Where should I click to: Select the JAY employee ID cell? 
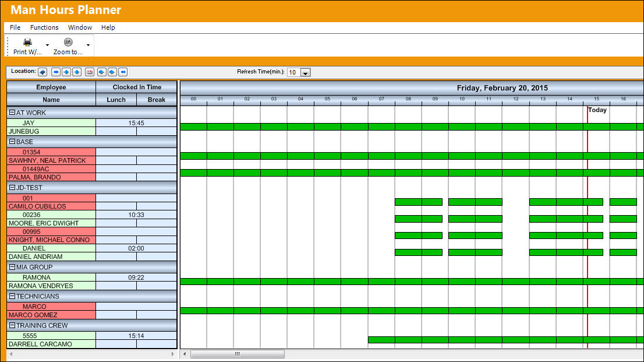[x=51, y=123]
